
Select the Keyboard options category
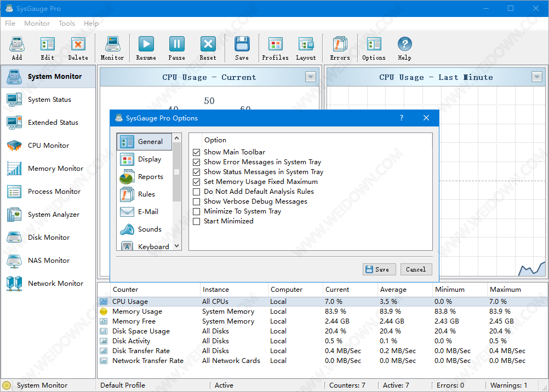pos(145,245)
